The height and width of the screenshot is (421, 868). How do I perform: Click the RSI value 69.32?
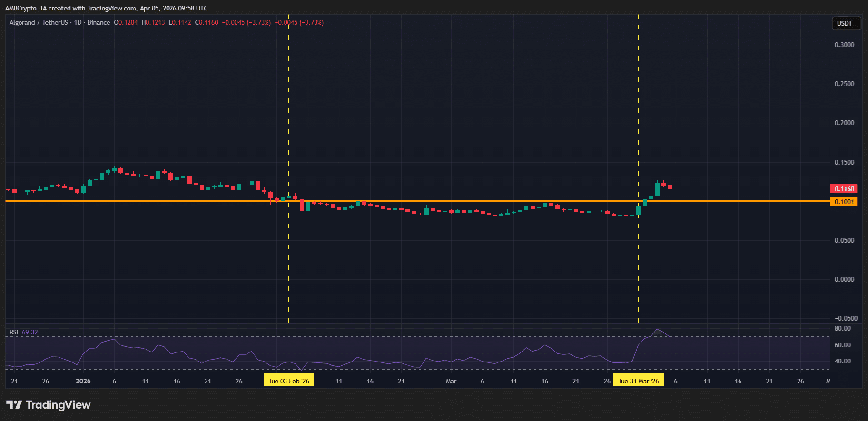pos(30,332)
